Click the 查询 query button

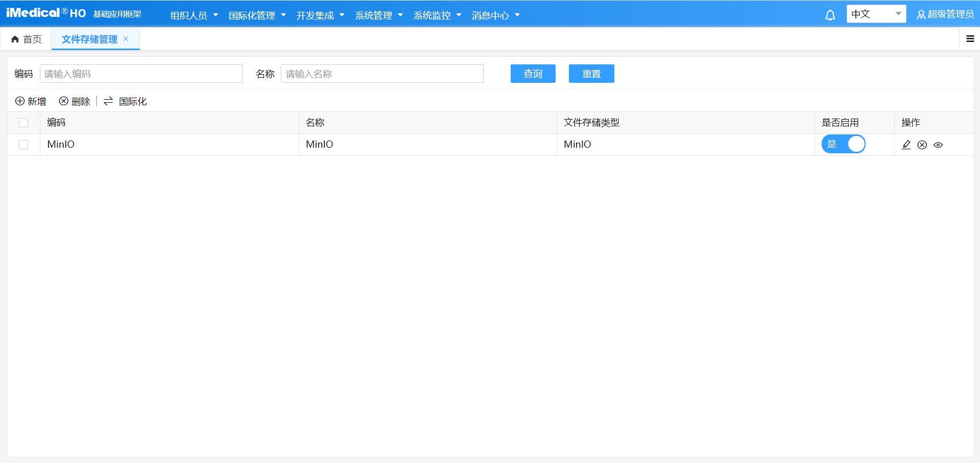533,74
